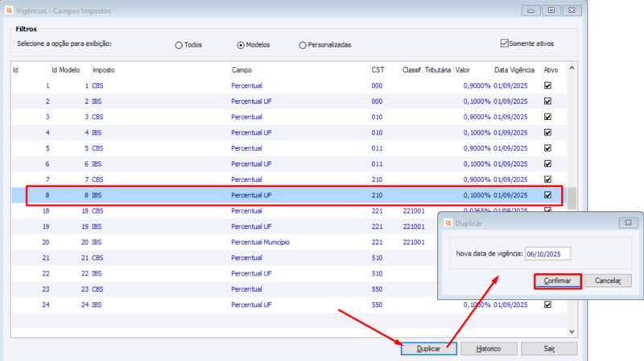Click CST 210 in selected row 8
The height and width of the screenshot is (361, 644).
pos(377,195)
